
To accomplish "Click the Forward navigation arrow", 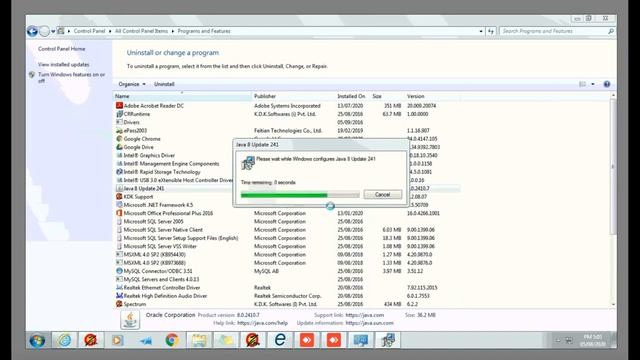I will (x=44, y=31).
